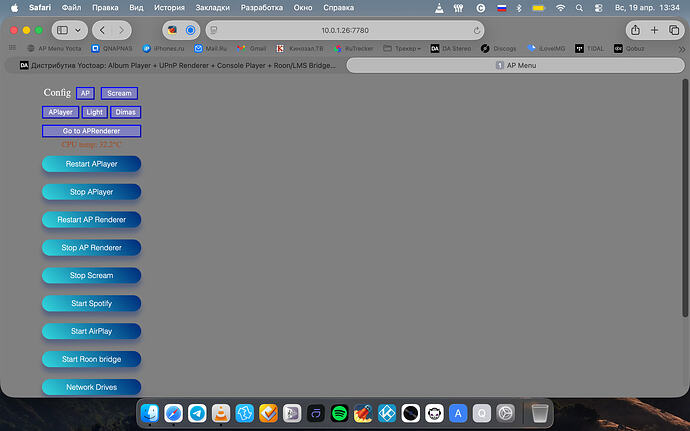Reload the page with the refresh icon
The width and height of the screenshot is (690, 431).
click(x=476, y=30)
